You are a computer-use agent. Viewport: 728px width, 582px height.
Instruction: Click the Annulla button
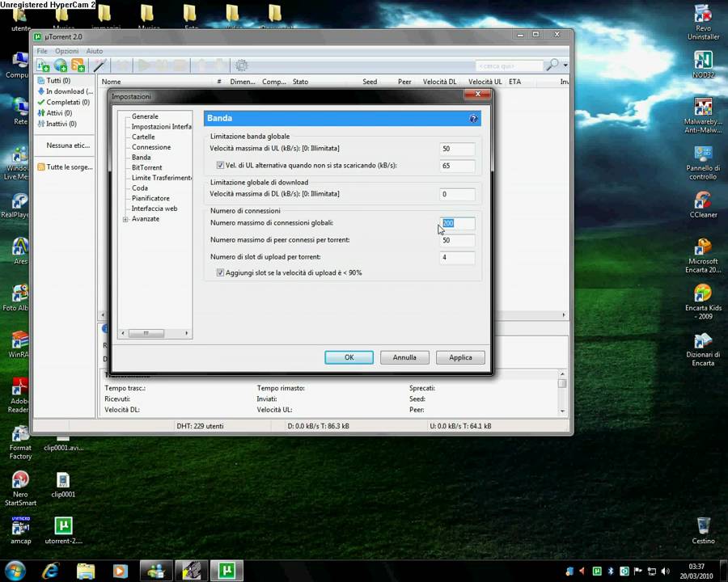pos(404,357)
